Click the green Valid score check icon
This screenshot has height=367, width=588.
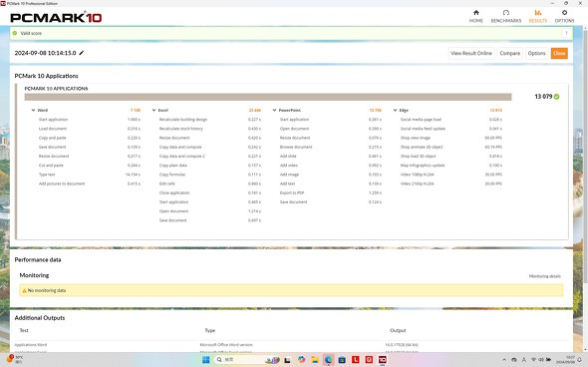point(15,33)
